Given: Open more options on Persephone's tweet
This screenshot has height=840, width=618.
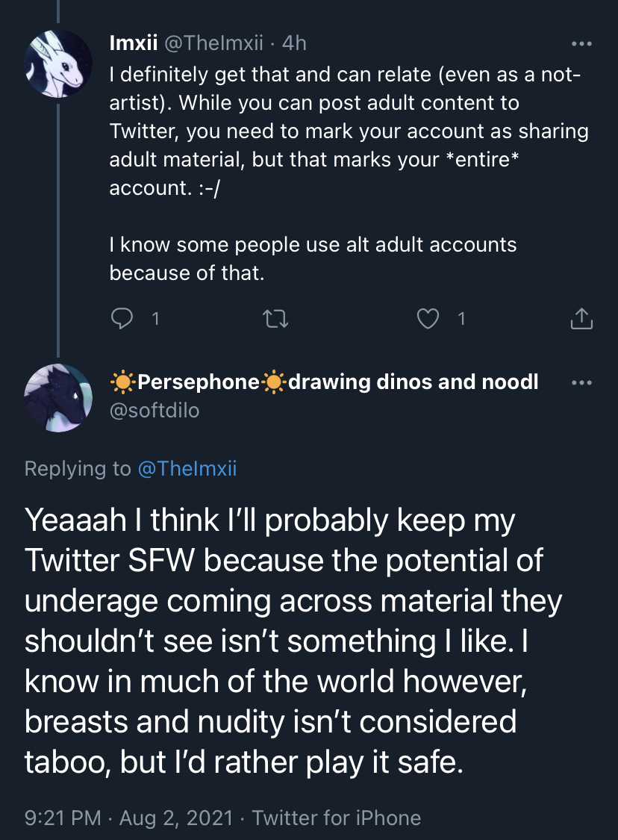Looking at the screenshot, I should [x=581, y=382].
